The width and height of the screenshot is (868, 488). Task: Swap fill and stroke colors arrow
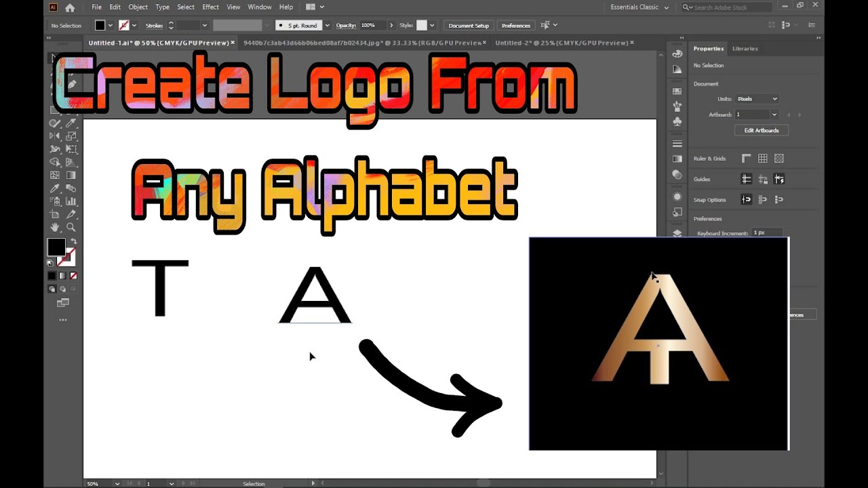pyautogui.click(x=73, y=241)
